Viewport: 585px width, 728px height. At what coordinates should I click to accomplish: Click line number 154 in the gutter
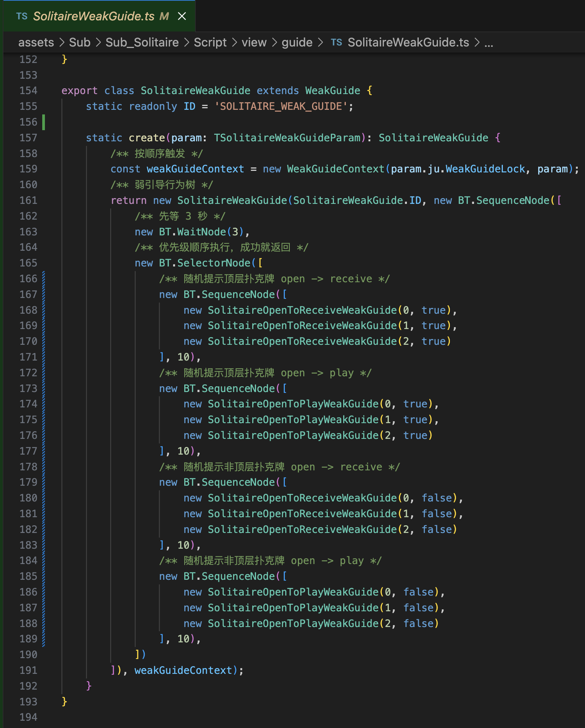click(x=28, y=91)
